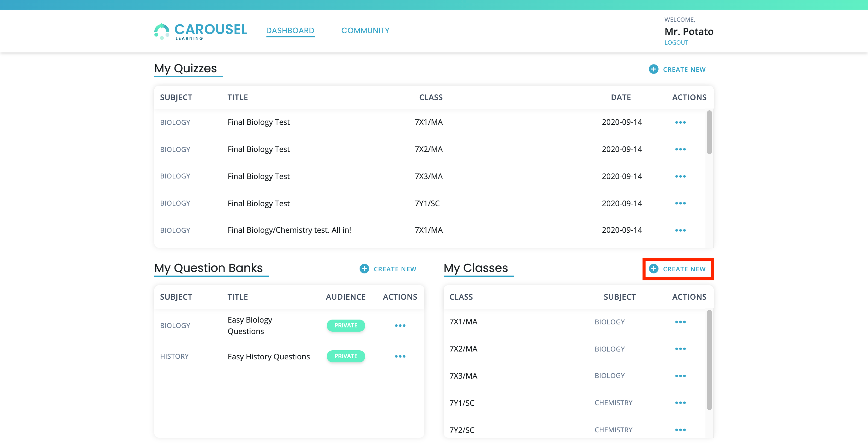
Task: Open actions for Easy History Questions bank
Action: (400, 356)
